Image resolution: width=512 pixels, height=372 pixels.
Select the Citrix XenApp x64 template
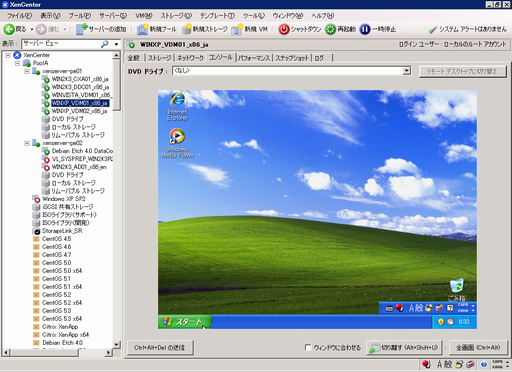pos(65,335)
